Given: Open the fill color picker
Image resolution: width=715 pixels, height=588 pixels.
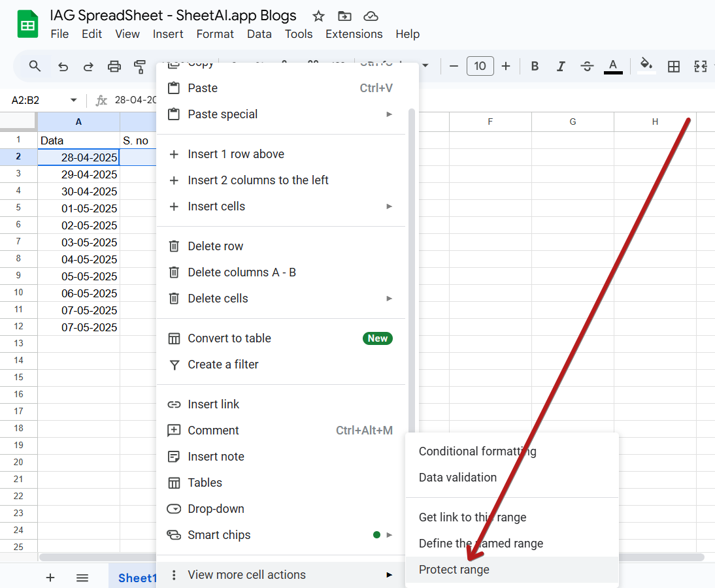Looking at the screenshot, I should coord(646,65).
